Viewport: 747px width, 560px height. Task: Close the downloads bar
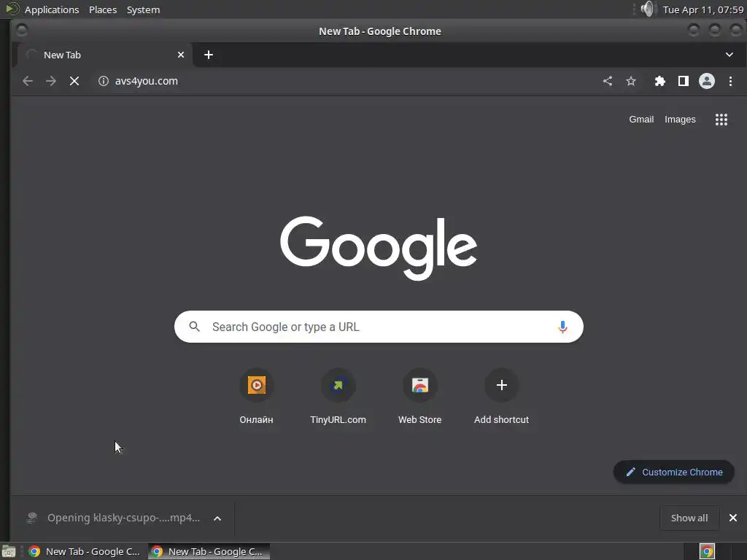(x=733, y=518)
